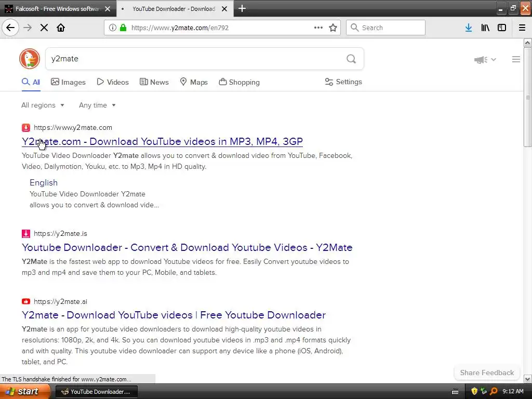Click the yellow shield tray icon

(474, 392)
